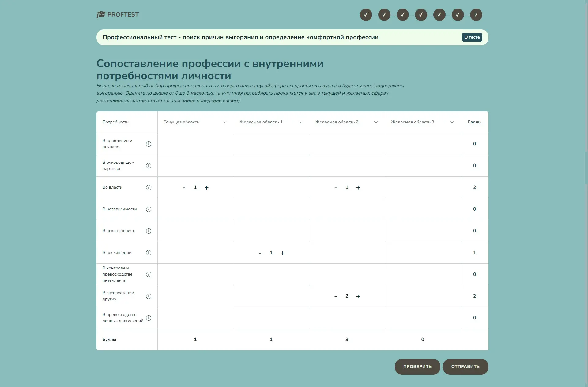Image resolution: width=588 pixels, height=387 pixels.
Task: Open 'Желаемая область 1' dropdown
Action: [x=300, y=122]
